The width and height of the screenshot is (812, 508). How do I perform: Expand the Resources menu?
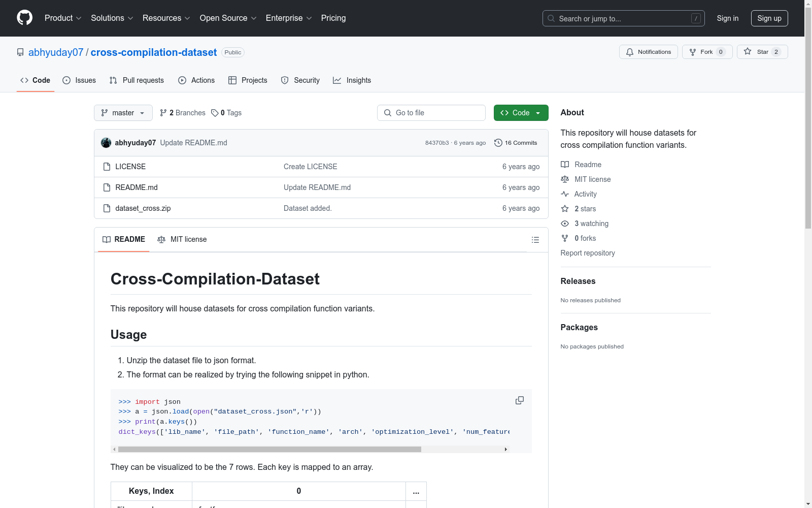pyautogui.click(x=166, y=18)
